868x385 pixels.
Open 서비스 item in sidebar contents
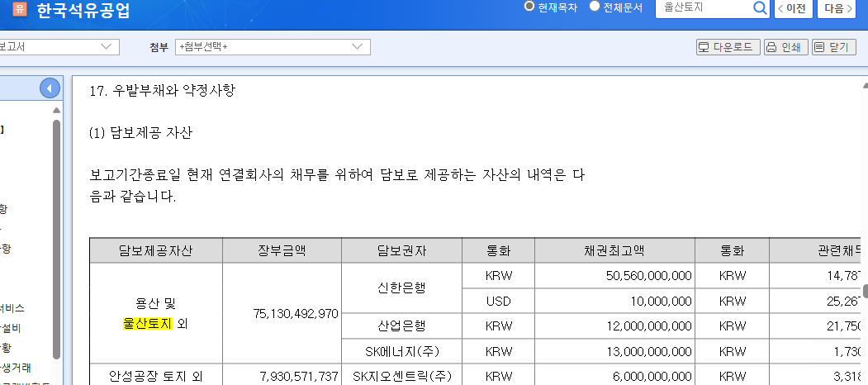pyautogui.click(x=12, y=308)
